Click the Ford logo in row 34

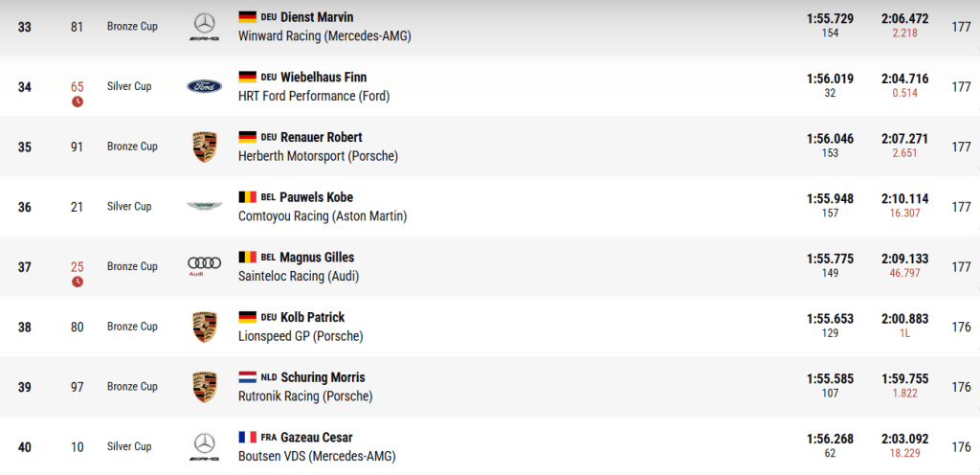point(204,86)
